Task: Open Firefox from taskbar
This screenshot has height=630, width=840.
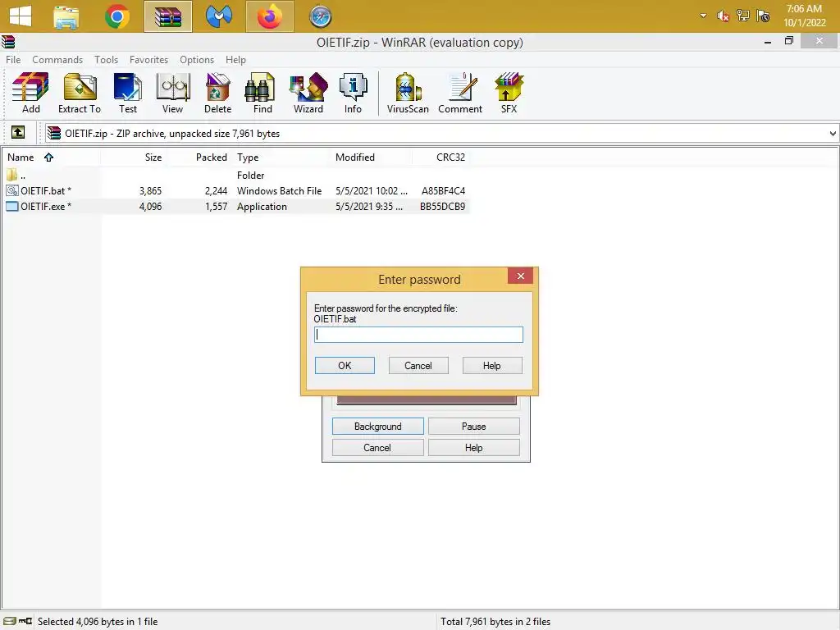Action: point(269,16)
